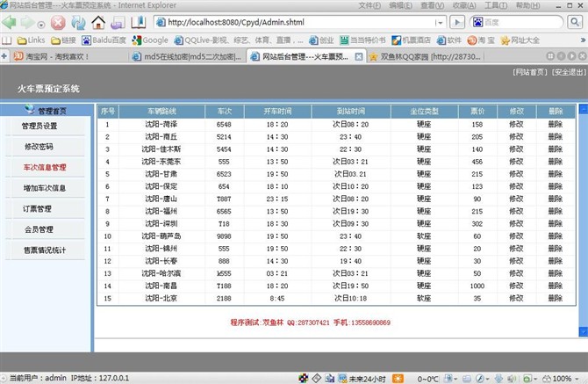Switch to the md5在线加密 tab
The height and width of the screenshot is (384, 588).
pyautogui.click(x=187, y=57)
